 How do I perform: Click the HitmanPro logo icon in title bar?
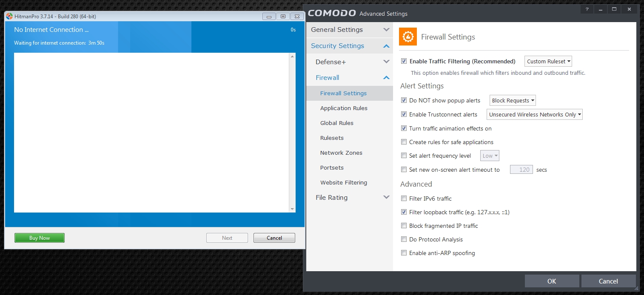9,17
